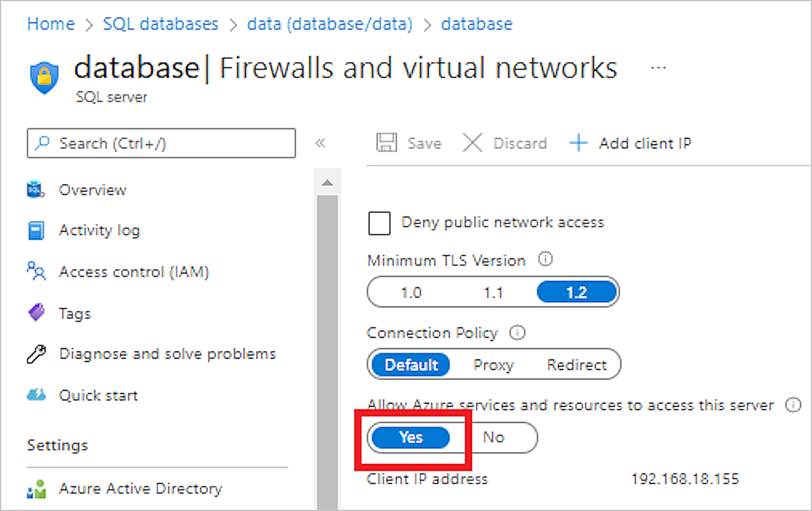Click the Discard X icon

472,143
